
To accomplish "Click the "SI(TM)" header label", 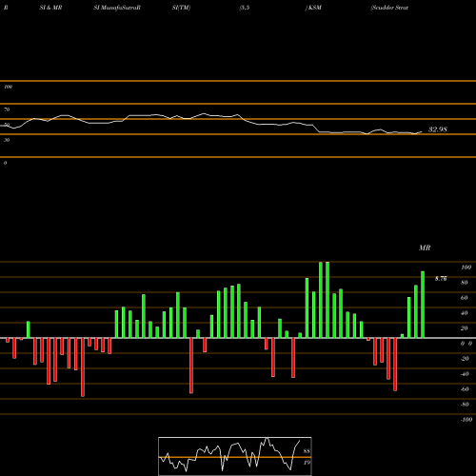I will 181,8.
